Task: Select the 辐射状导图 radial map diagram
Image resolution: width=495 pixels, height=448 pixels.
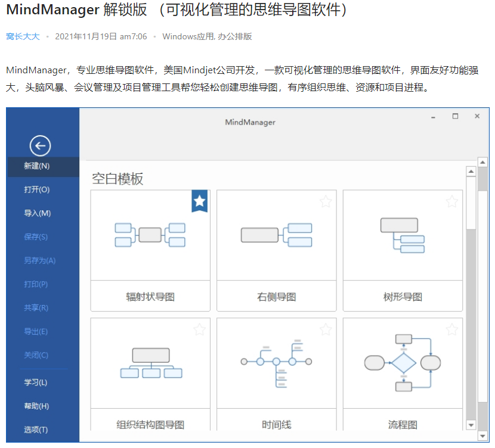Action: (x=150, y=235)
